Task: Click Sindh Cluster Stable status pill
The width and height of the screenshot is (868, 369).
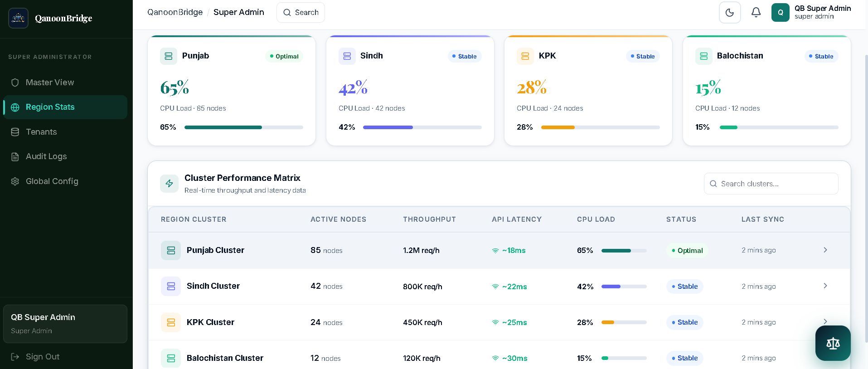Action: [x=685, y=286]
